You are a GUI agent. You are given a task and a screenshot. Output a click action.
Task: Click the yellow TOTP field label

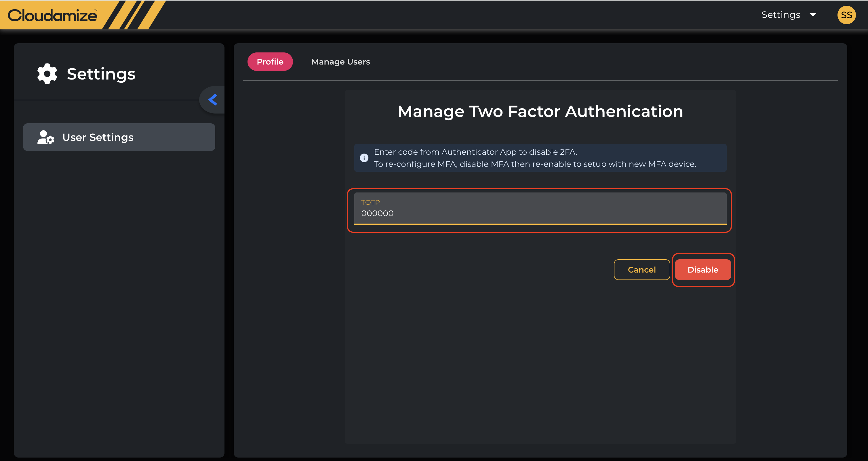coord(370,202)
